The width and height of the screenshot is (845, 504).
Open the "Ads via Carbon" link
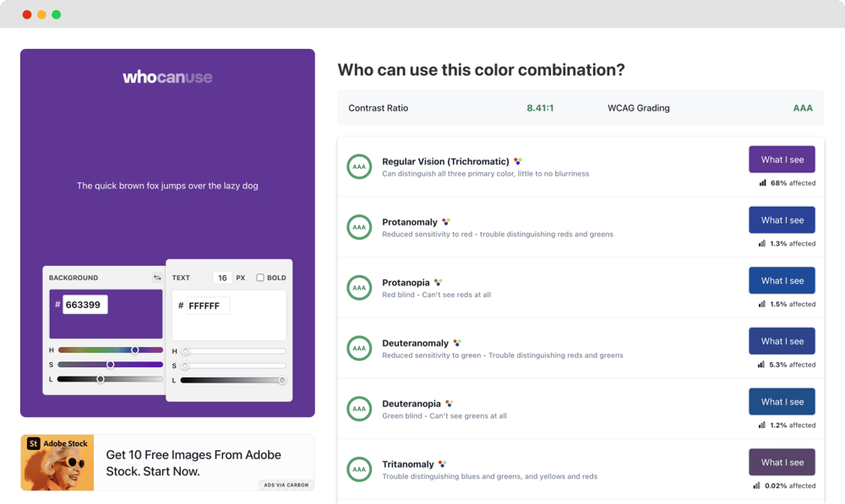(x=286, y=485)
